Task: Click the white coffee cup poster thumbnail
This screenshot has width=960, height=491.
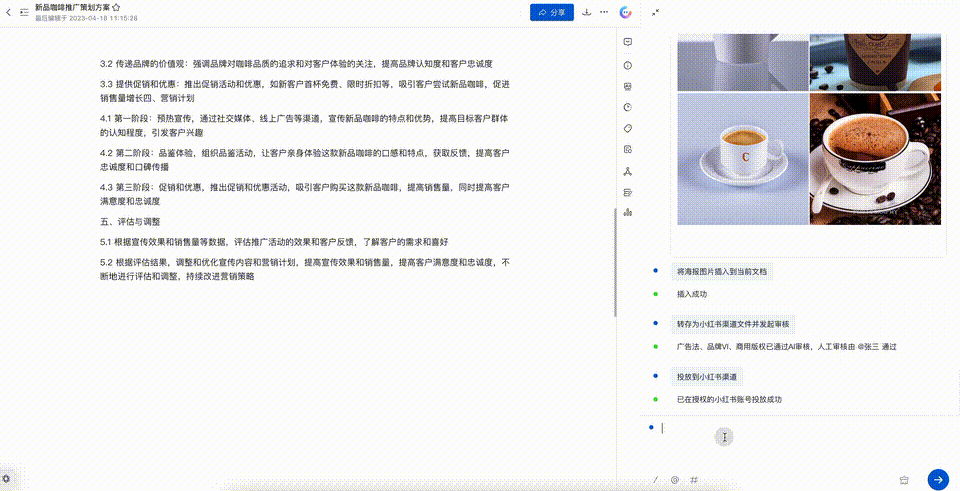Action: click(x=742, y=158)
